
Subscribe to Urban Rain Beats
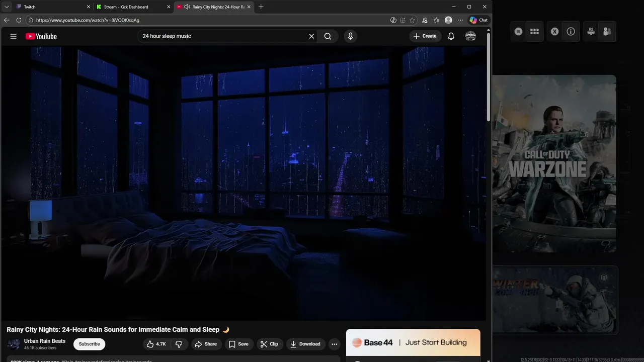click(x=89, y=344)
